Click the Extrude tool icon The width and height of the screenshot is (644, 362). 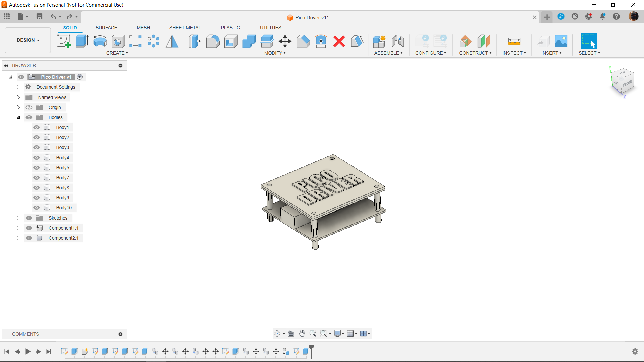pyautogui.click(x=82, y=41)
